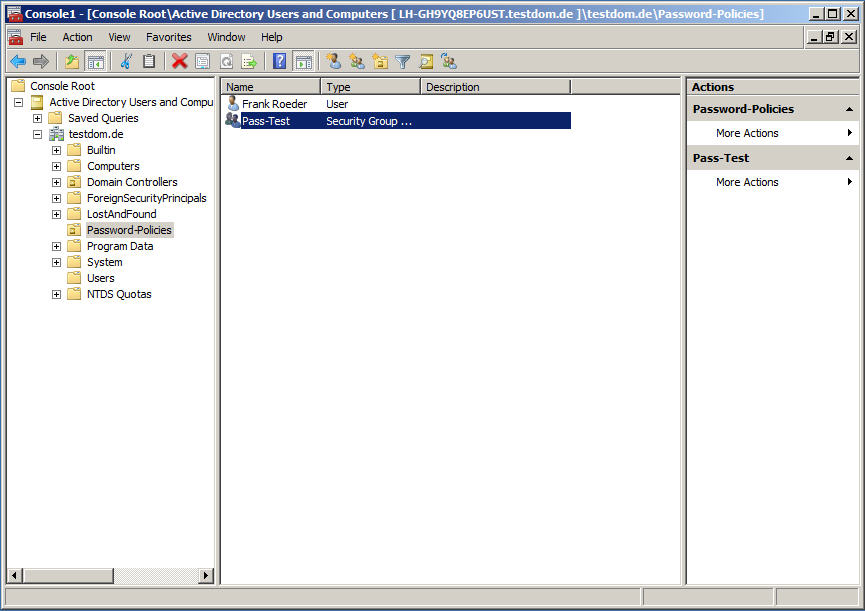Open More Actions under Pass-Test
Screen dimensions: 865x611
click(773, 182)
